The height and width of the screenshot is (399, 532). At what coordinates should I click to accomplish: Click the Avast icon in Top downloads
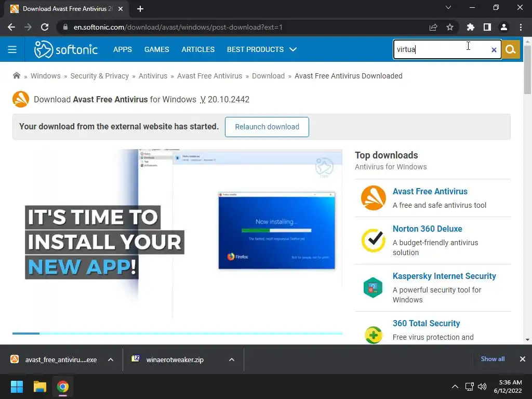[373, 198]
